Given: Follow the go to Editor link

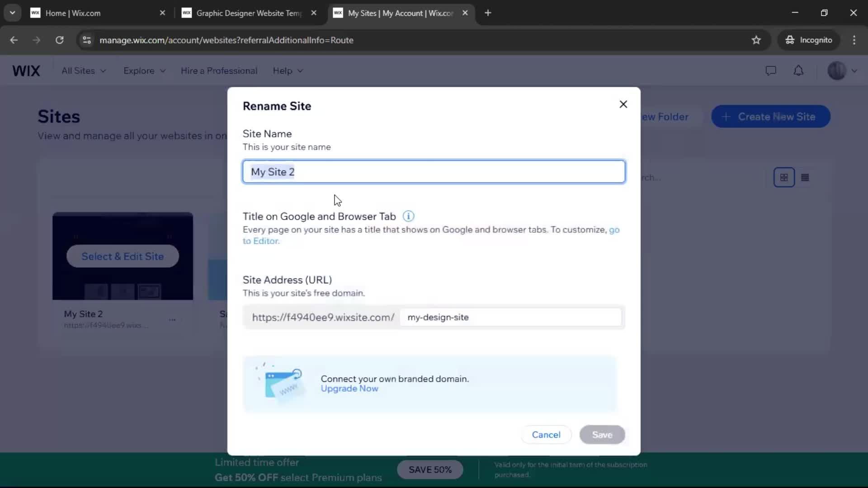Looking at the screenshot, I should point(261,241).
